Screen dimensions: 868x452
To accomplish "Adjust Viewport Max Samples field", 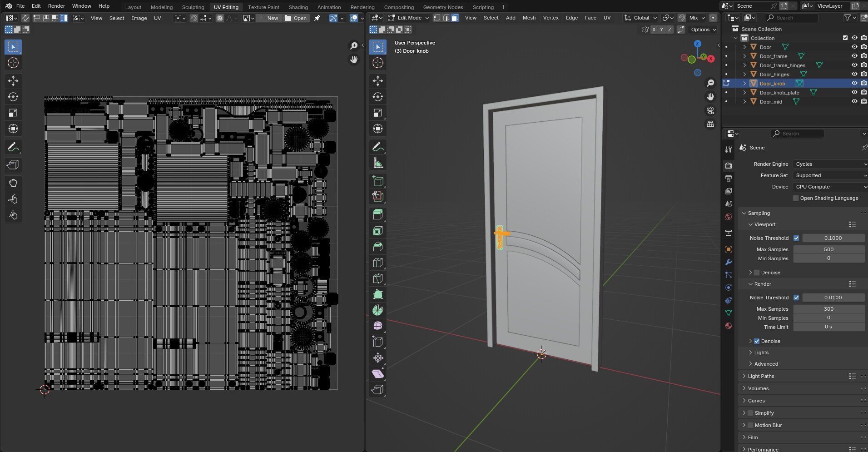I will tap(828, 249).
